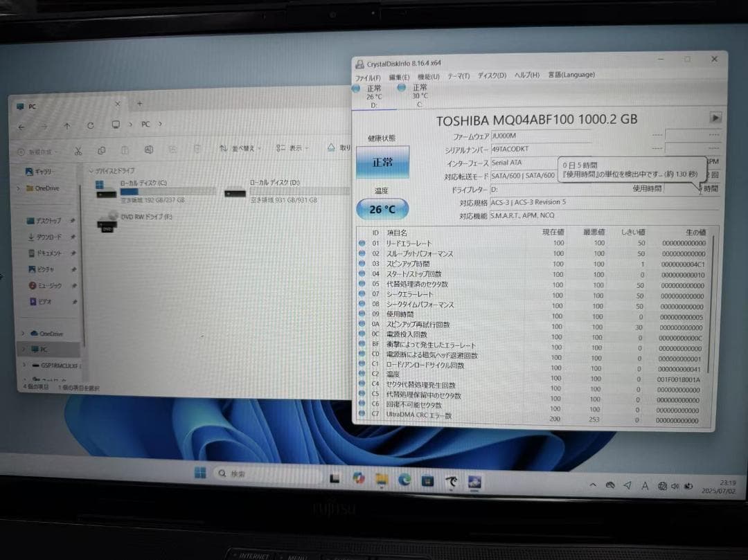Viewport: 748px width, 560px height.
Task: Collapse the デバイスとドライブ section
Action: (x=91, y=171)
